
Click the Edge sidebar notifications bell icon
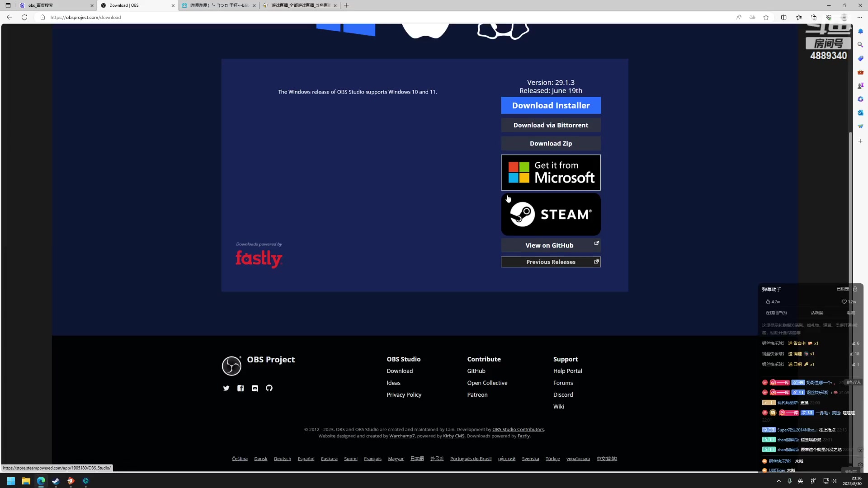(x=860, y=31)
